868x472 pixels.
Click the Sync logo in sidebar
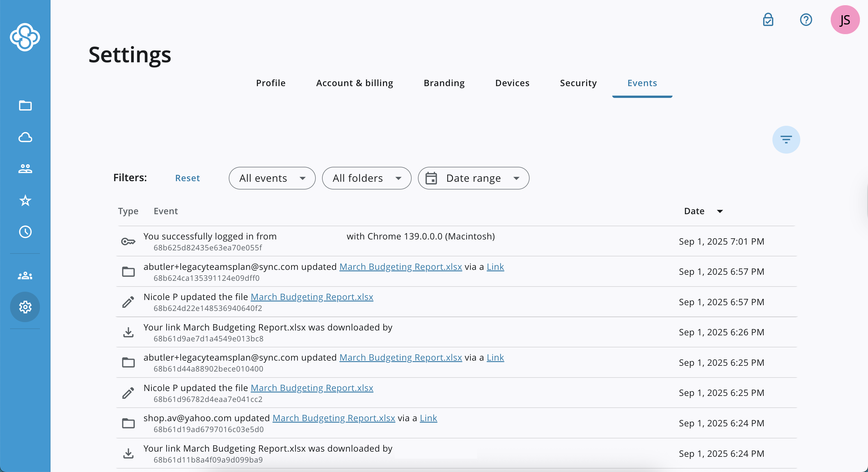click(x=25, y=37)
